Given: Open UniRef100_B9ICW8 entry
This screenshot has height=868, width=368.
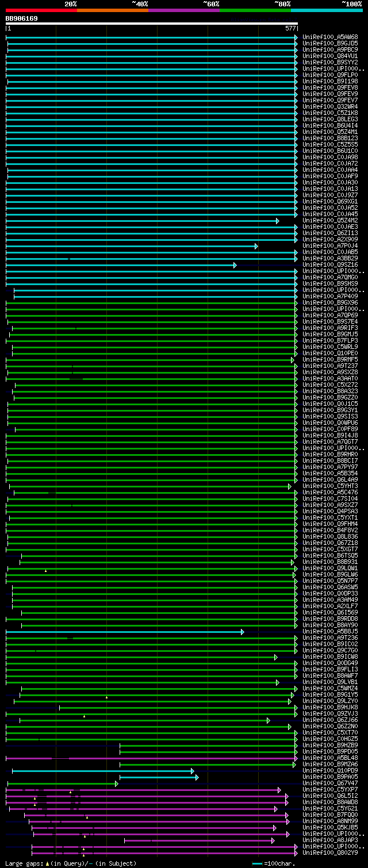Looking at the screenshot, I should (x=330, y=656).
